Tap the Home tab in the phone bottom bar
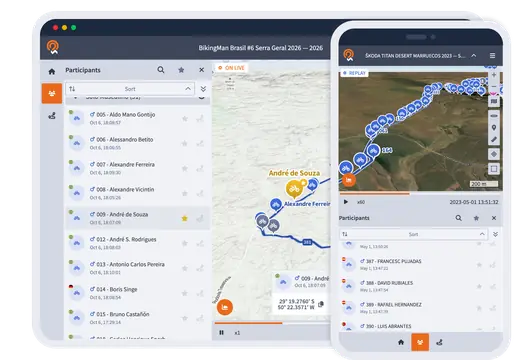520x360 pixels. tap(401, 342)
